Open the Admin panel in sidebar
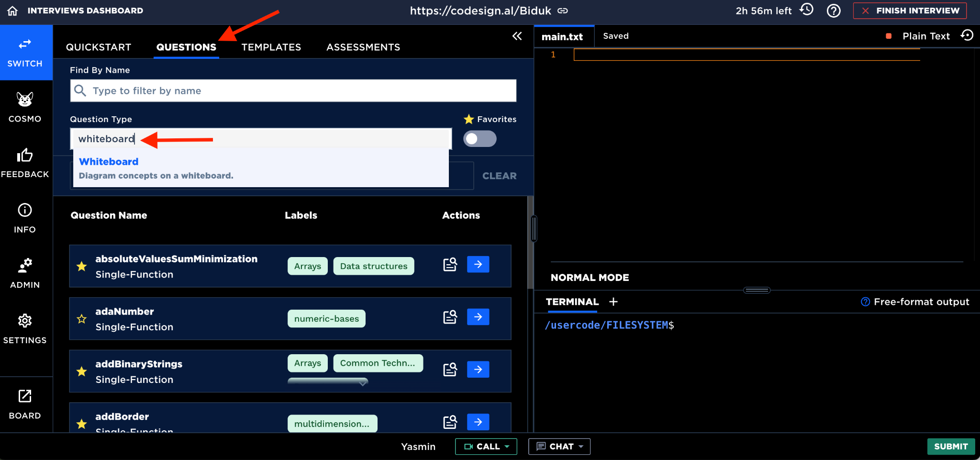Image resolution: width=980 pixels, height=460 pixels. tap(25, 273)
